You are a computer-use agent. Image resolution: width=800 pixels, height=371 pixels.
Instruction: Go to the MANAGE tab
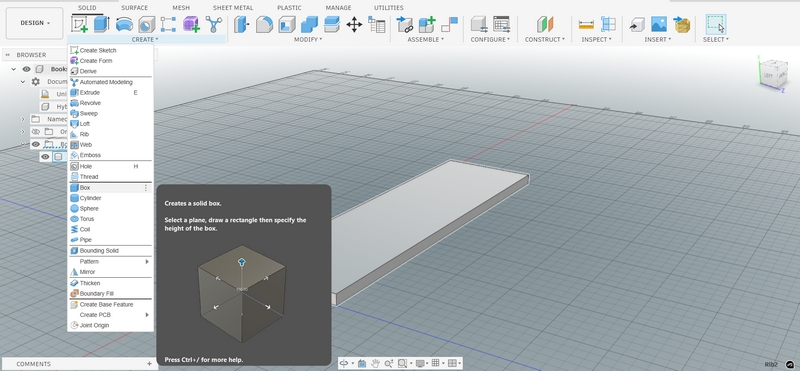pyautogui.click(x=338, y=8)
